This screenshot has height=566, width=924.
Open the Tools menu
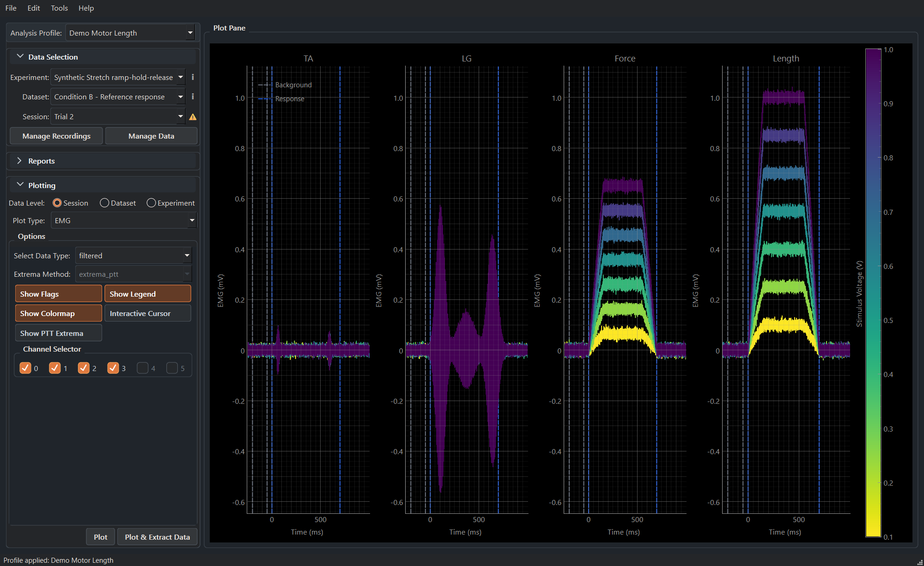59,8
